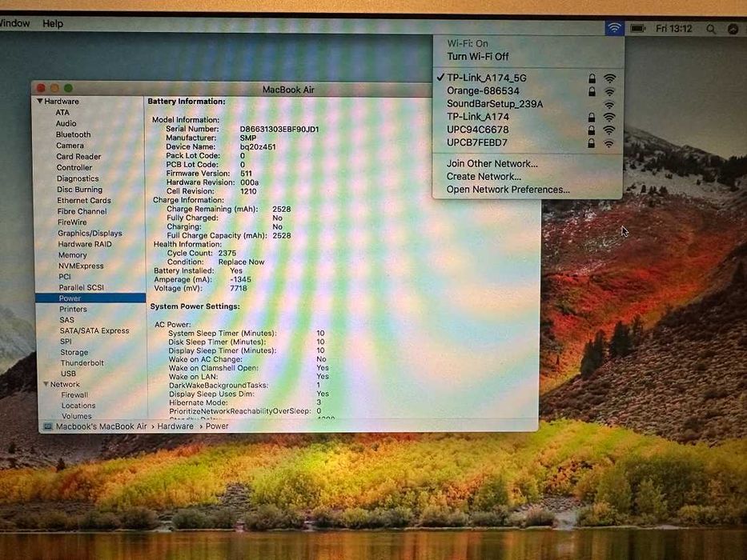
Task: Collapse the Network tree section
Action: click(46, 384)
